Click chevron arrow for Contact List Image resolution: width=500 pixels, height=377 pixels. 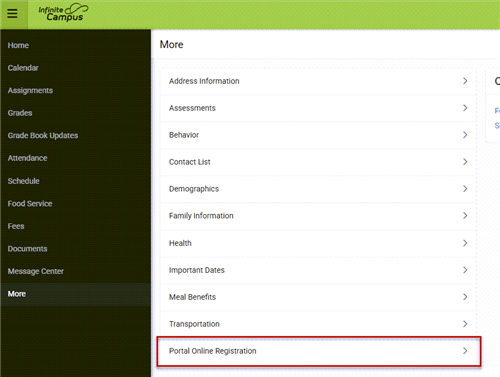pos(465,162)
